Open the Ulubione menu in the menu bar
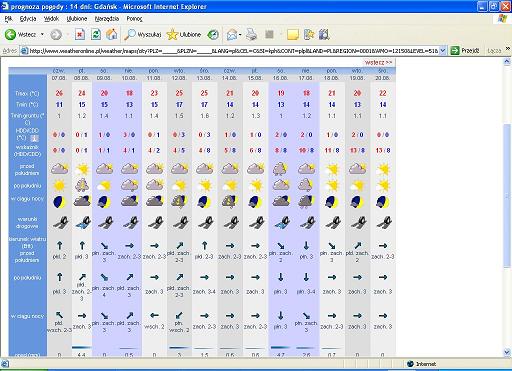The image size is (512, 371). 77,19
